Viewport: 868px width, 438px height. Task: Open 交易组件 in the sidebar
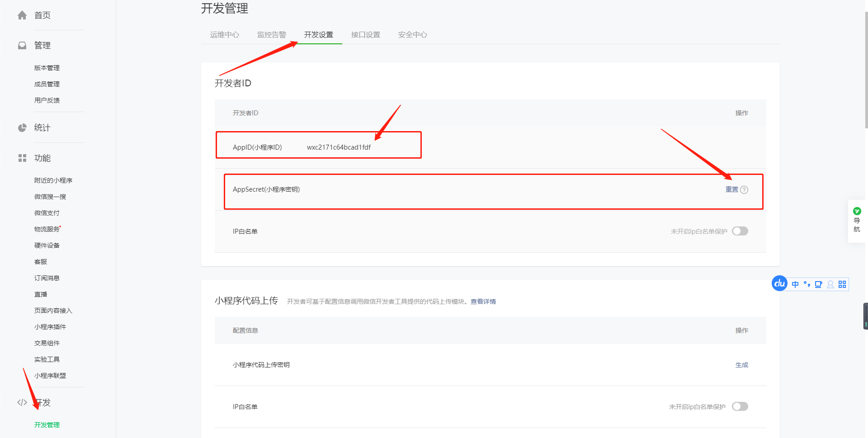coord(47,343)
